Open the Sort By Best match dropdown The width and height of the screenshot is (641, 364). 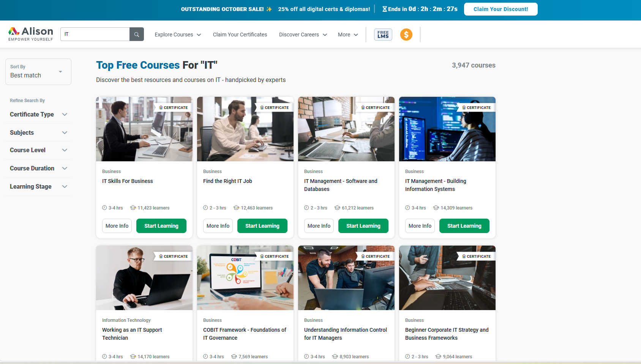[x=38, y=72]
